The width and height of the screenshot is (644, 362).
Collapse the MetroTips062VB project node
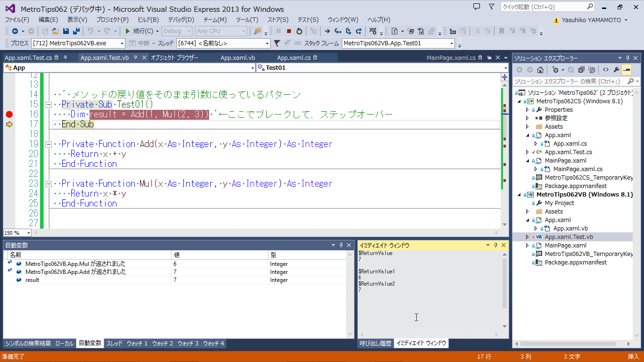[519, 195]
